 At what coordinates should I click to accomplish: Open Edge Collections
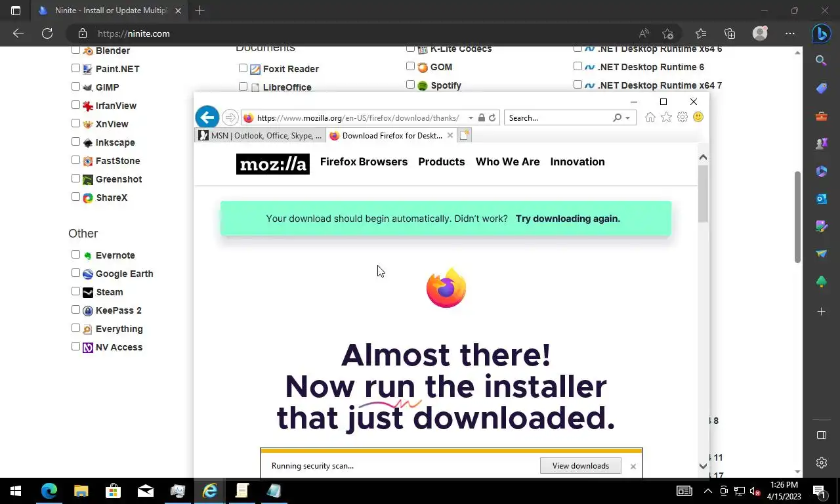(x=730, y=33)
